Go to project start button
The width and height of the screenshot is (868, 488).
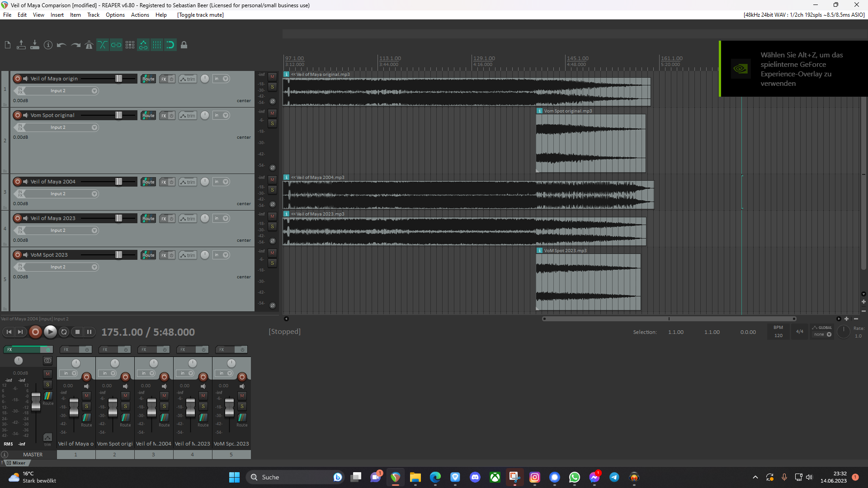click(x=9, y=332)
